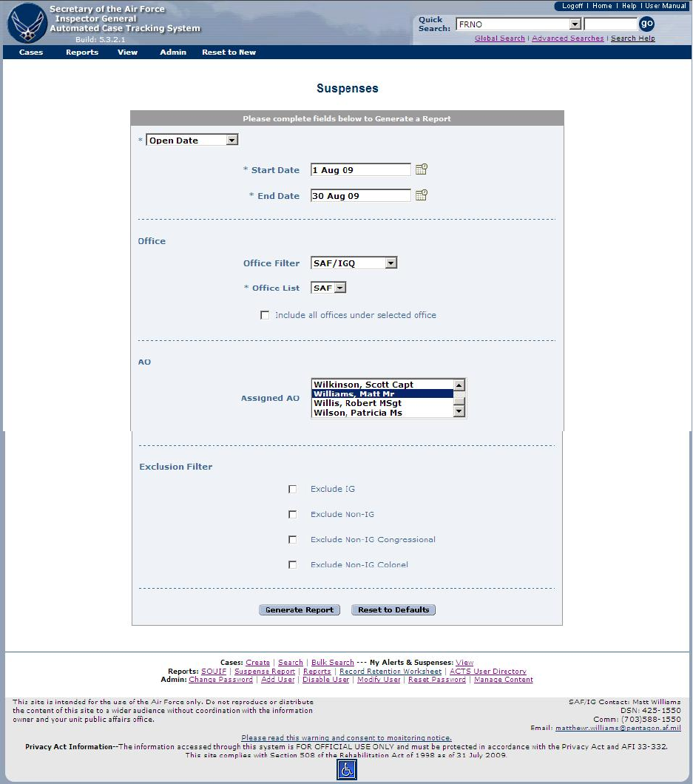Open the SOUIF report link
This screenshot has height=784, width=693.
(214, 672)
